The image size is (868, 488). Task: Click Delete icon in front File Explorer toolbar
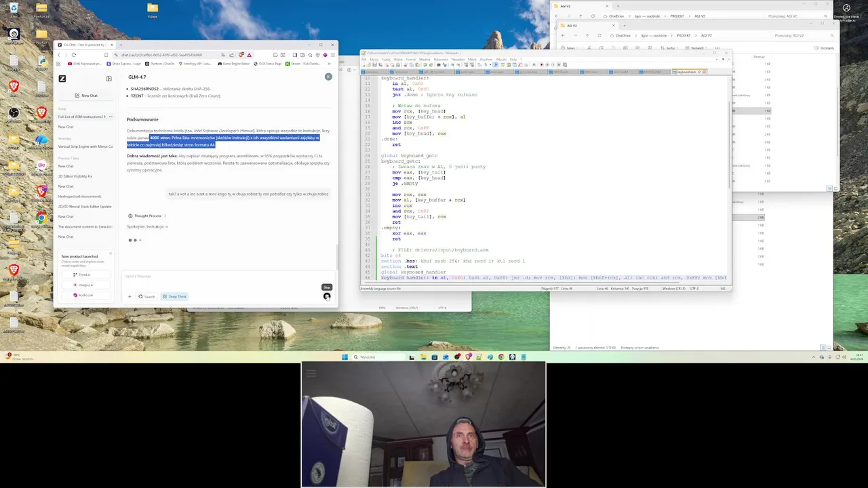[x=650, y=48]
